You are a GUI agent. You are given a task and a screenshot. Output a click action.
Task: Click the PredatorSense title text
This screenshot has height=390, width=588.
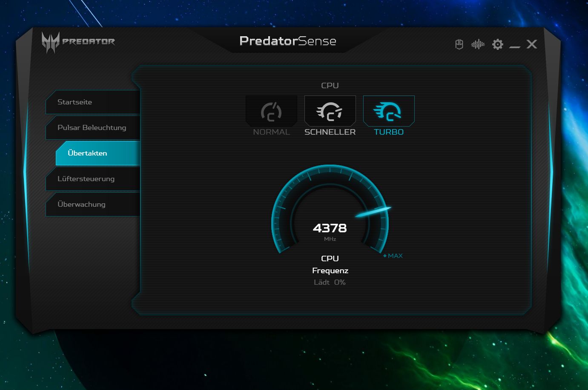tap(288, 41)
